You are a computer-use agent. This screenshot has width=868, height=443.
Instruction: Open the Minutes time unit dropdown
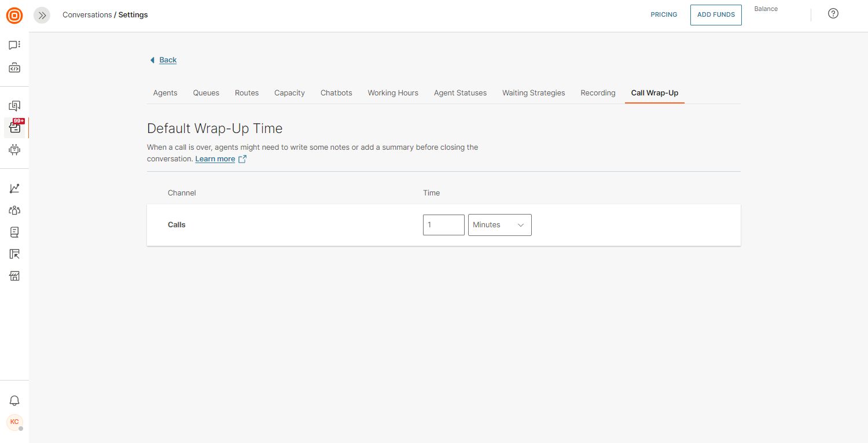click(499, 225)
